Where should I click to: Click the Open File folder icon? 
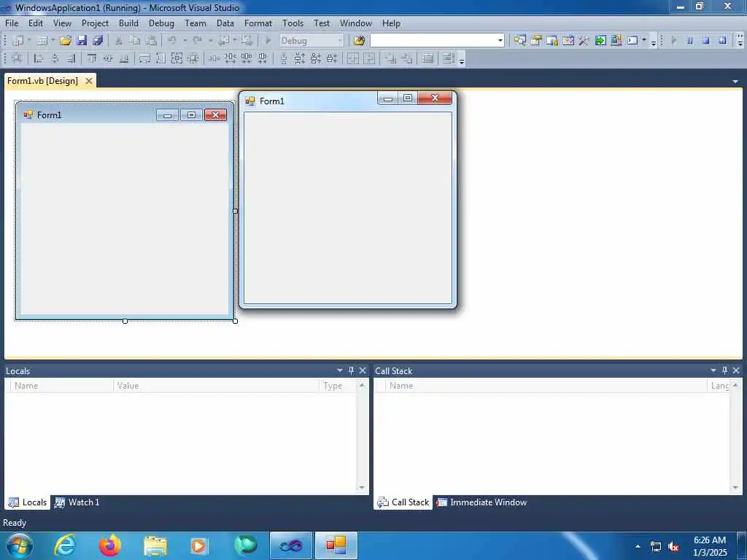65,41
